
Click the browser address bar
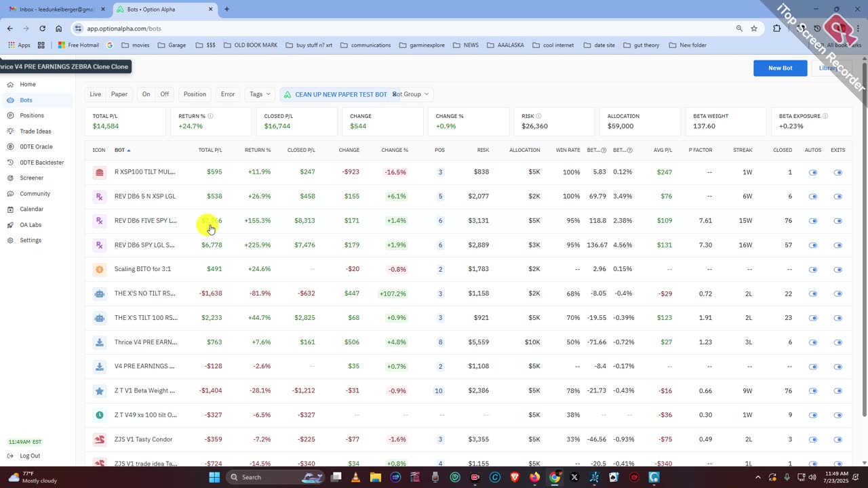pos(407,28)
